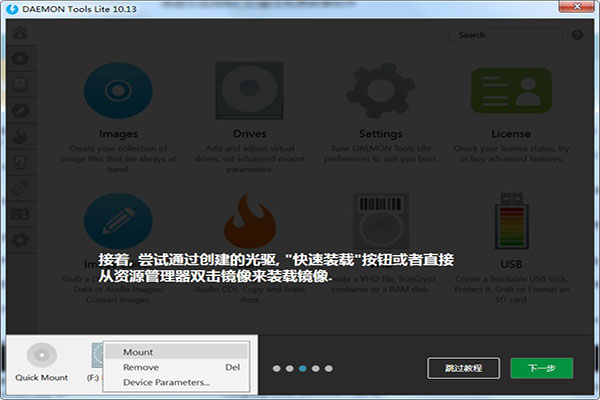Click the 跳过教程 skip tutorial button

(463, 368)
